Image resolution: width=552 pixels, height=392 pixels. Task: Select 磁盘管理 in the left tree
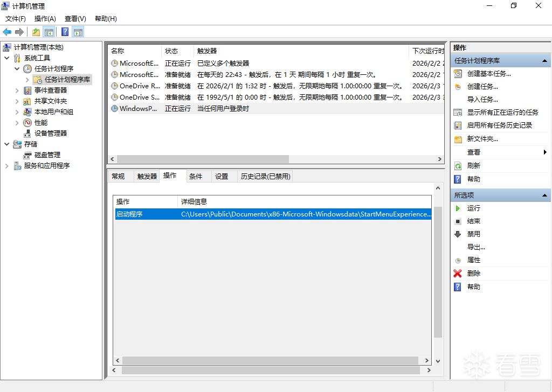pyautogui.click(x=47, y=155)
